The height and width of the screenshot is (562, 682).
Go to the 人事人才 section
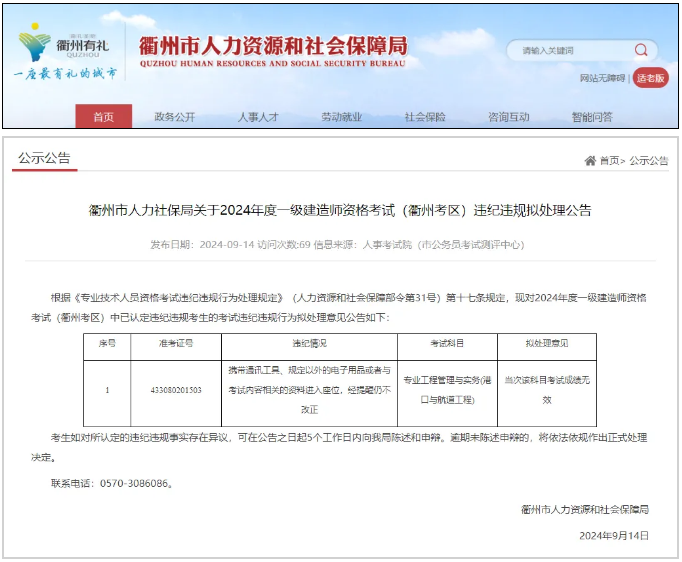coord(258,117)
